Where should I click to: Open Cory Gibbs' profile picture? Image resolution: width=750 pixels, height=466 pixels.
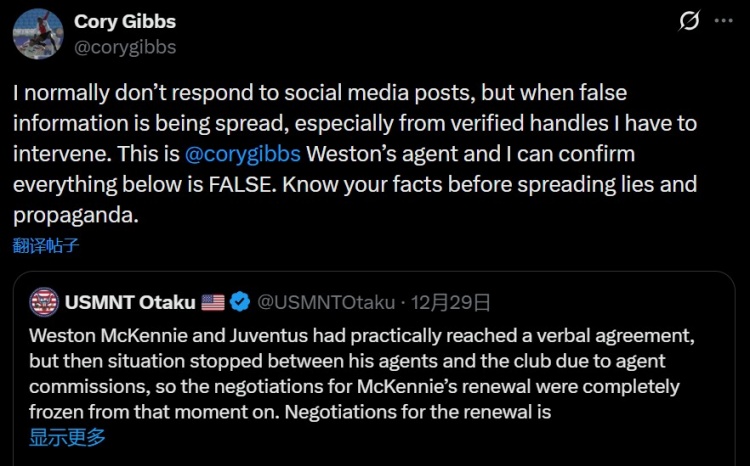pyautogui.click(x=35, y=32)
